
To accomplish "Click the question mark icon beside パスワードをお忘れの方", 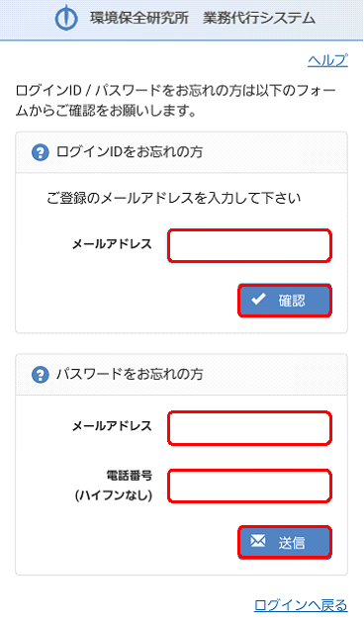I will [41, 375].
